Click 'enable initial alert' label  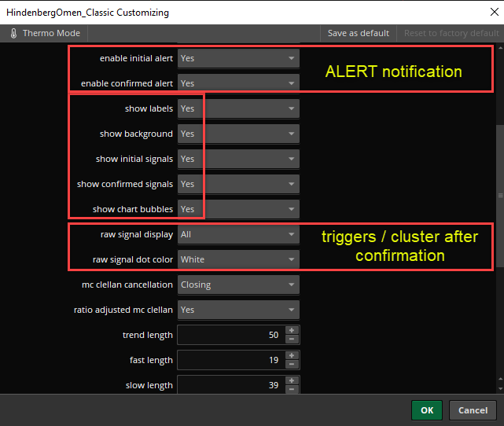pos(136,58)
